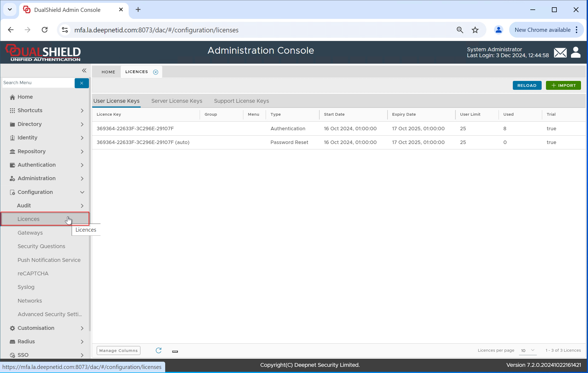Click the green IMPORT button

click(563, 85)
